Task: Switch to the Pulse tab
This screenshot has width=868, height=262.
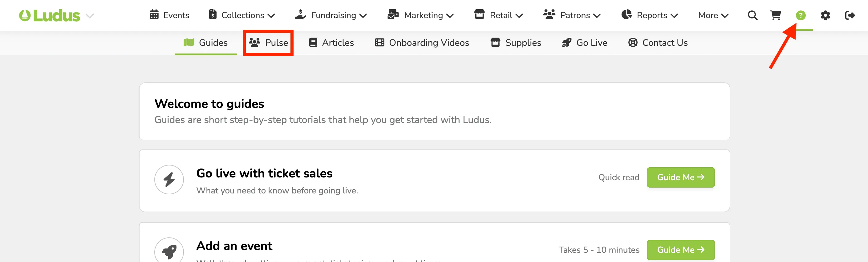Action: pos(268,43)
